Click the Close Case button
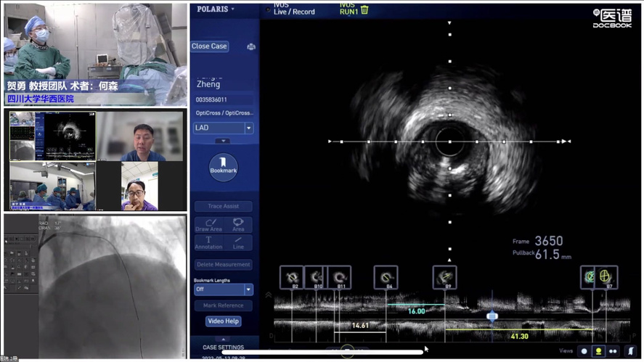Image resolution: width=644 pixels, height=362 pixels. point(209,46)
